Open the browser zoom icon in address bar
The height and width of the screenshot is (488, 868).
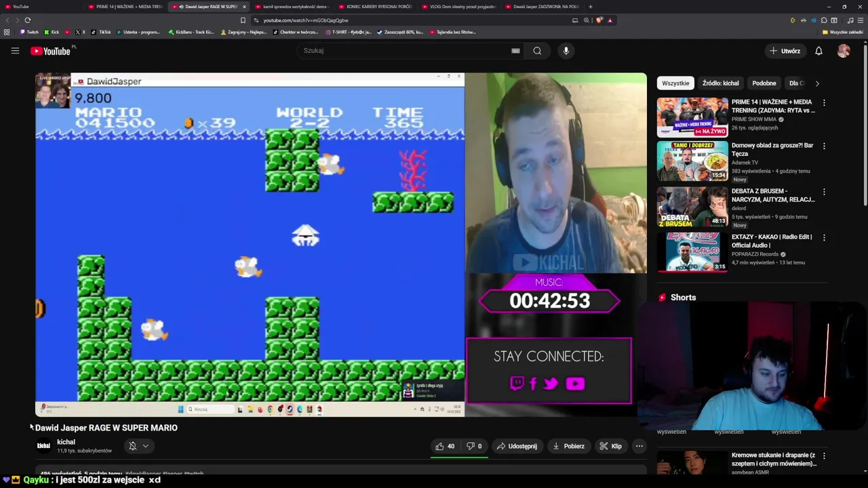(x=586, y=20)
